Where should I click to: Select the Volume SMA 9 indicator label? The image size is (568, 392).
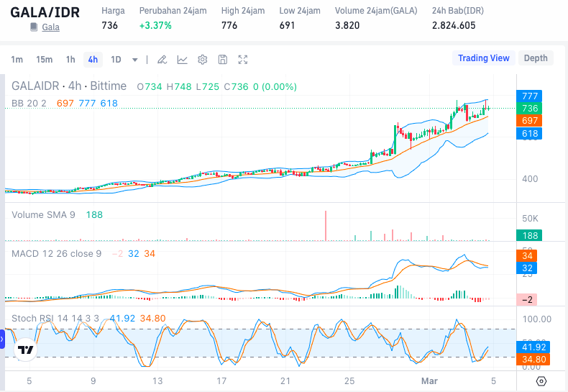tap(43, 215)
